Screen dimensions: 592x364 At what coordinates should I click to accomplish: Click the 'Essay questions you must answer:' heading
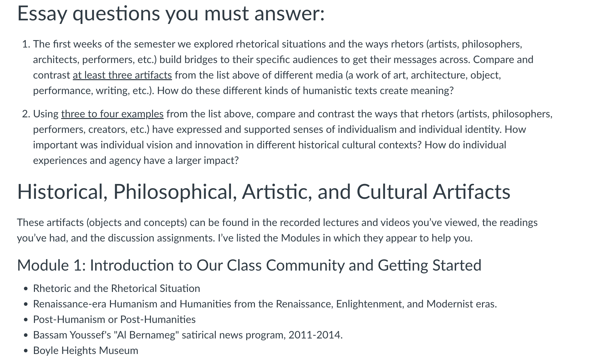(x=171, y=14)
